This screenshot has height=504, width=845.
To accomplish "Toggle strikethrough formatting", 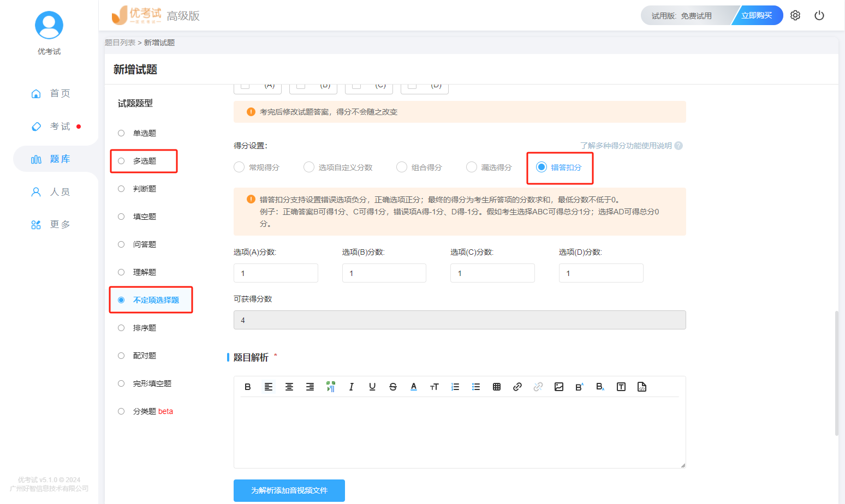I will (393, 387).
